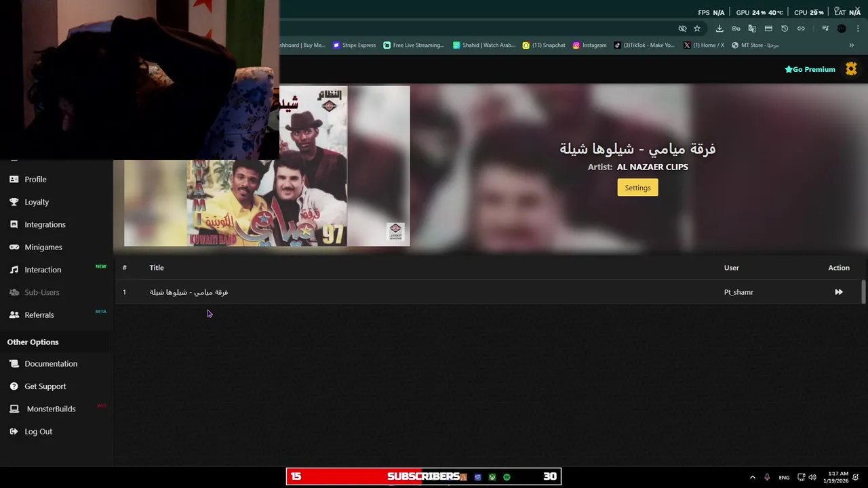Click the password key icon in toolbar
The image size is (868, 488).
click(x=736, y=28)
